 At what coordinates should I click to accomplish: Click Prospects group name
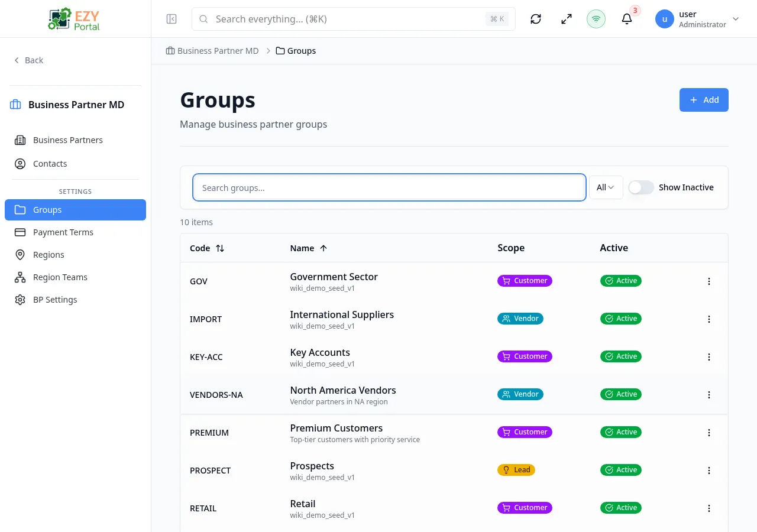312,466
